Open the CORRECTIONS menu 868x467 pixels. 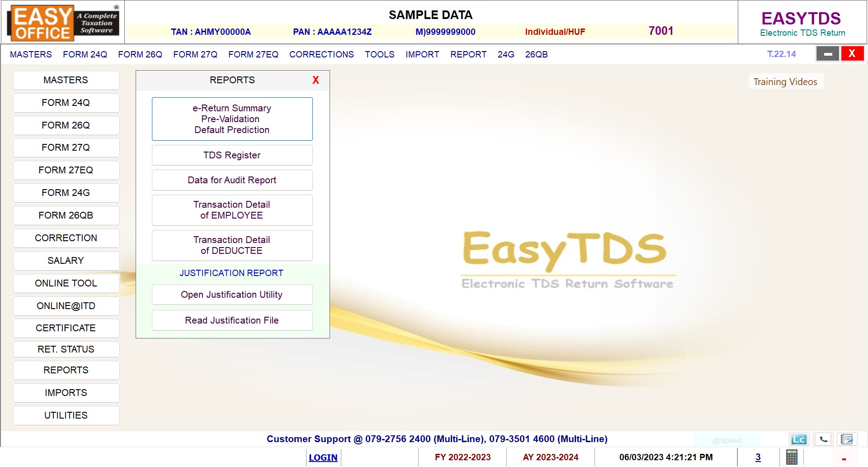(321, 54)
